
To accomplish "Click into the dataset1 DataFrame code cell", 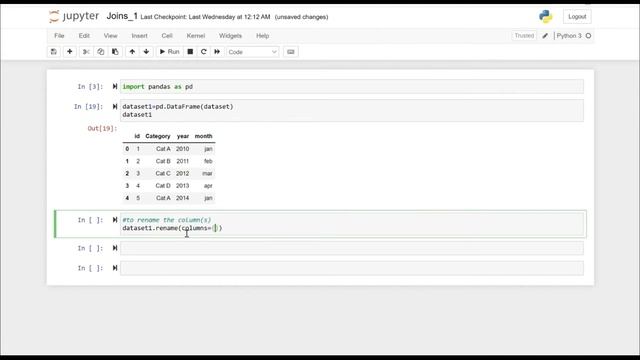I will tap(352, 111).
